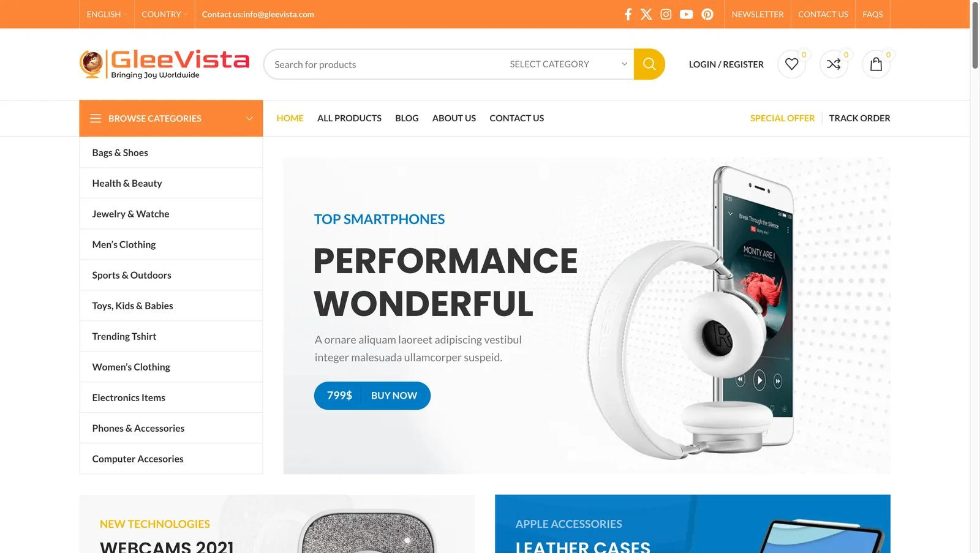Open the compare products shuffle icon
Viewport: 980px width, 553px height.
click(834, 64)
